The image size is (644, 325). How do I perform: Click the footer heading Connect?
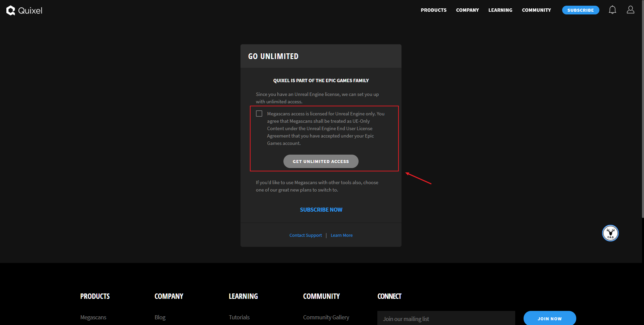pyautogui.click(x=389, y=296)
